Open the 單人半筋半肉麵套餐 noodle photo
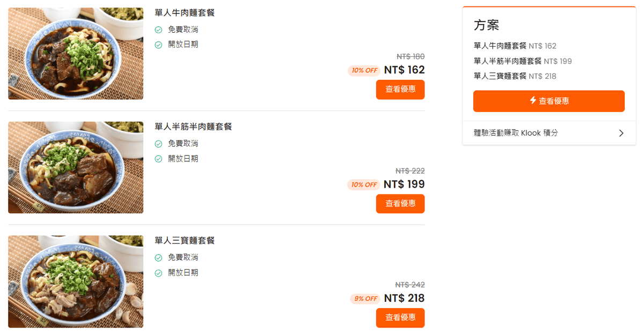Screen dimensions: 644x335 (76, 167)
